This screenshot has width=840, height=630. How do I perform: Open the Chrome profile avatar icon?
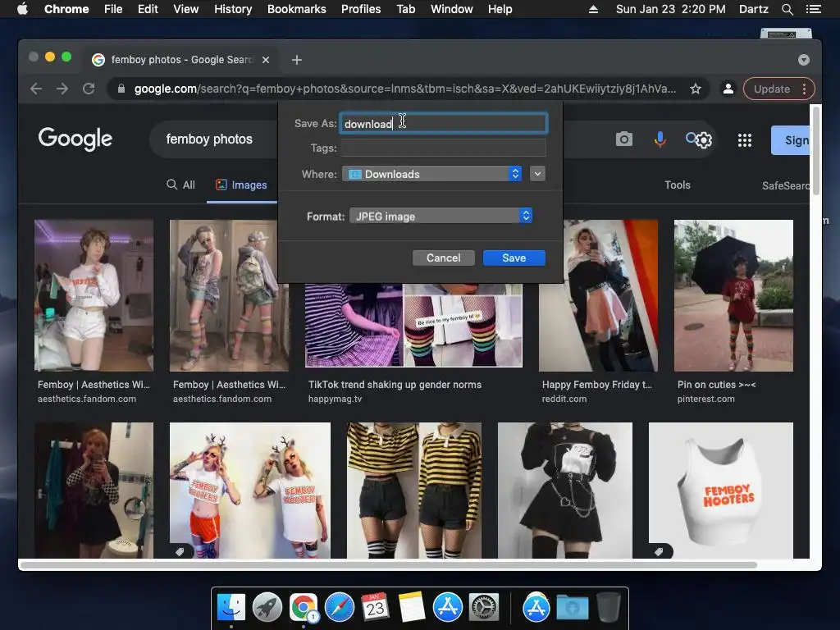tap(728, 89)
